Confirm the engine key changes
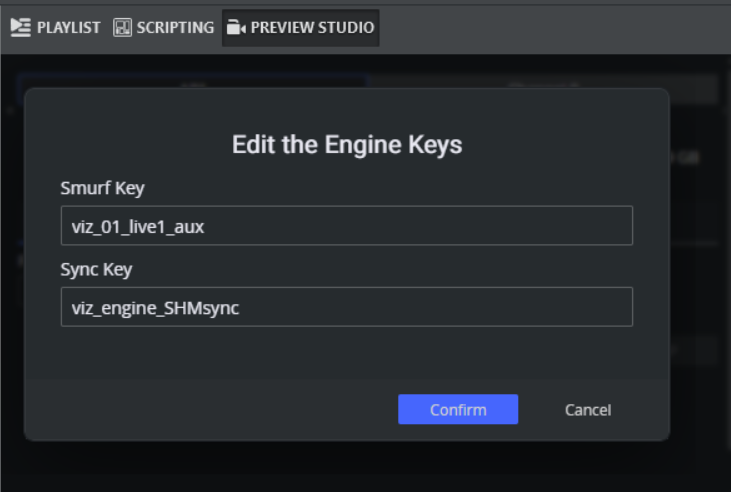This screenshot has height=492, width=731. [458, 409]
